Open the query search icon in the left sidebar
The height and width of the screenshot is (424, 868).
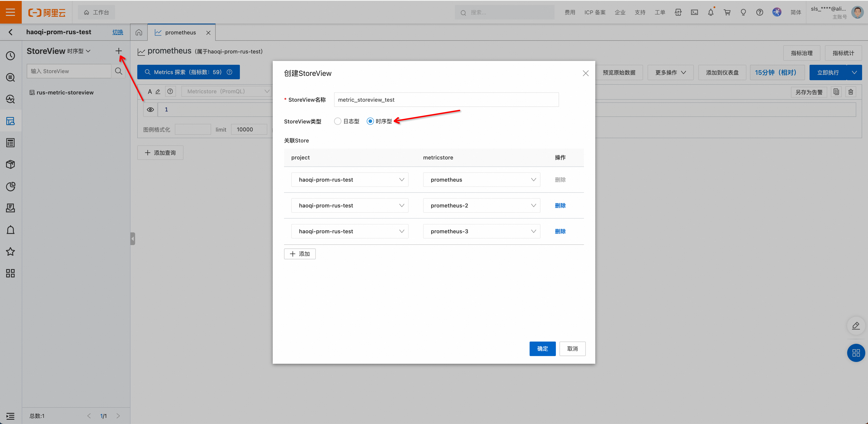(x=10, y=77)
